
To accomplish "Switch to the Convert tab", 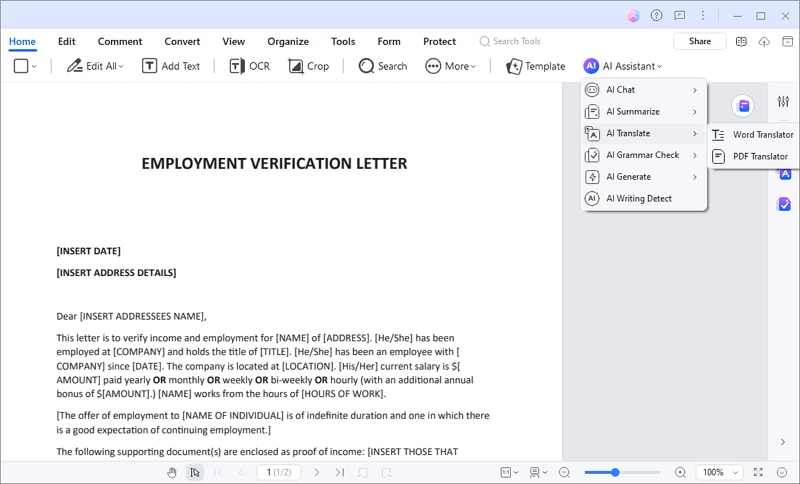I will [182, 41].
